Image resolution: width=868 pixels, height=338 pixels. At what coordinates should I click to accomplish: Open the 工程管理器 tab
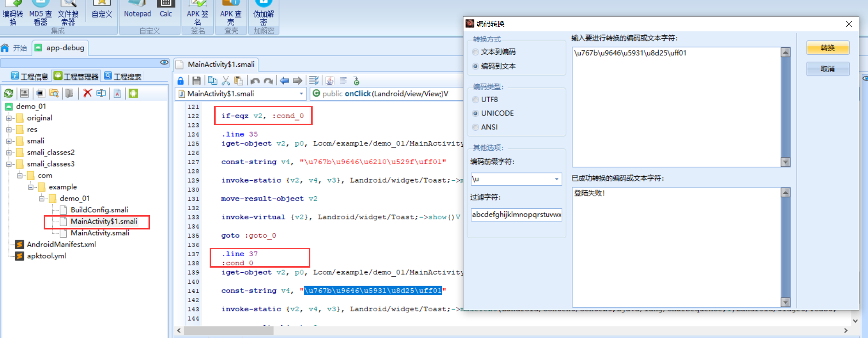[76, 76]
